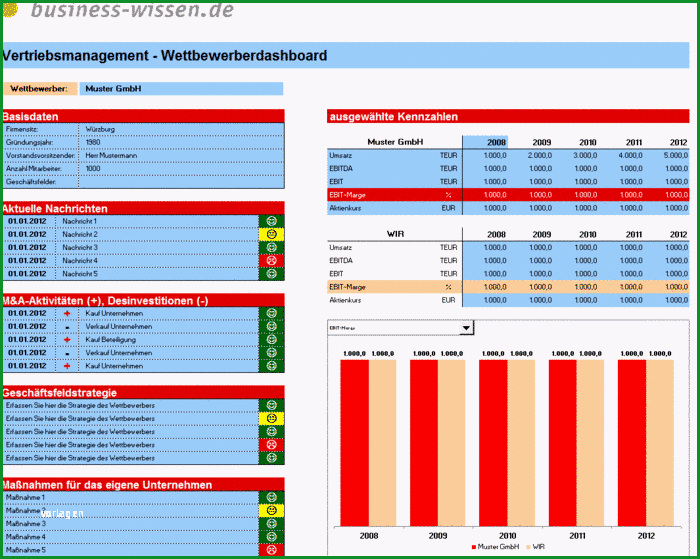Select the Wettbewerber label cell
This screenshot has width=700, height=559.
point(40,88)
